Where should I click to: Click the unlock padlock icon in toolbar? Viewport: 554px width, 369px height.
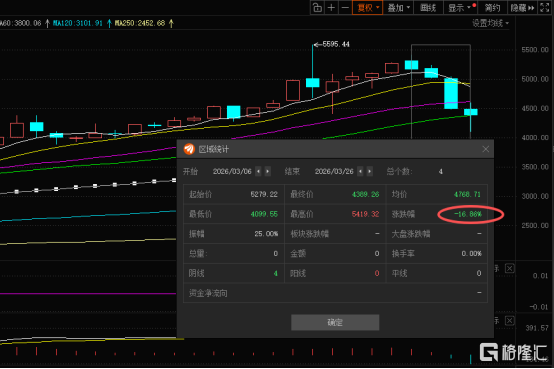point(317,7)
